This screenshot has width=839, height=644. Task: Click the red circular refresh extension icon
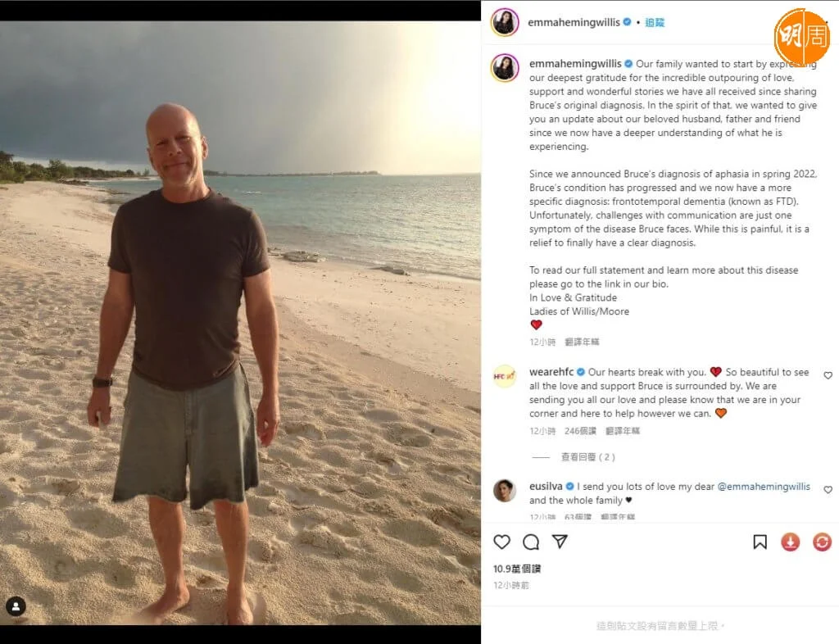822,542
